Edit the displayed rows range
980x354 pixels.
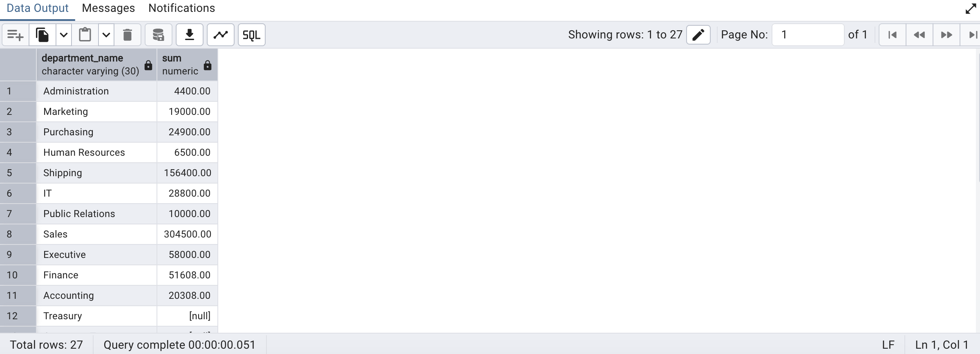click(x=698, y=35)
